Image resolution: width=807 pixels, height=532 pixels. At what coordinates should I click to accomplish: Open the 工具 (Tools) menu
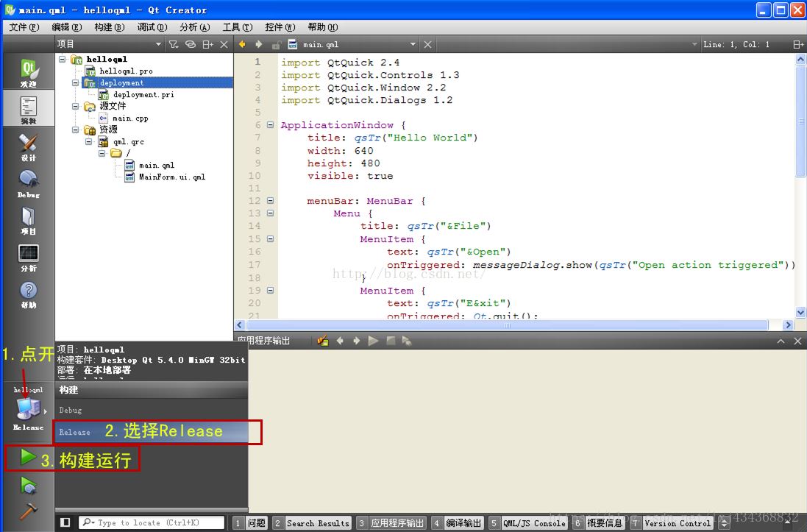(x=238, y=26)
